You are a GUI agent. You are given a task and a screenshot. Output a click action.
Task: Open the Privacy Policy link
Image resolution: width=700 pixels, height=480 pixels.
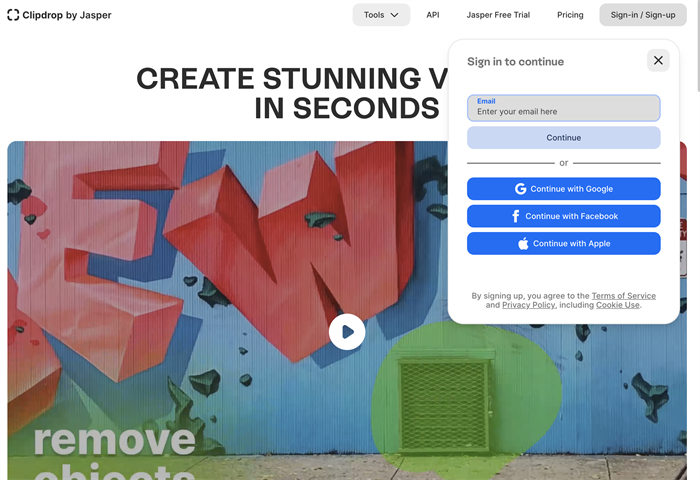(x=529, y=305)
